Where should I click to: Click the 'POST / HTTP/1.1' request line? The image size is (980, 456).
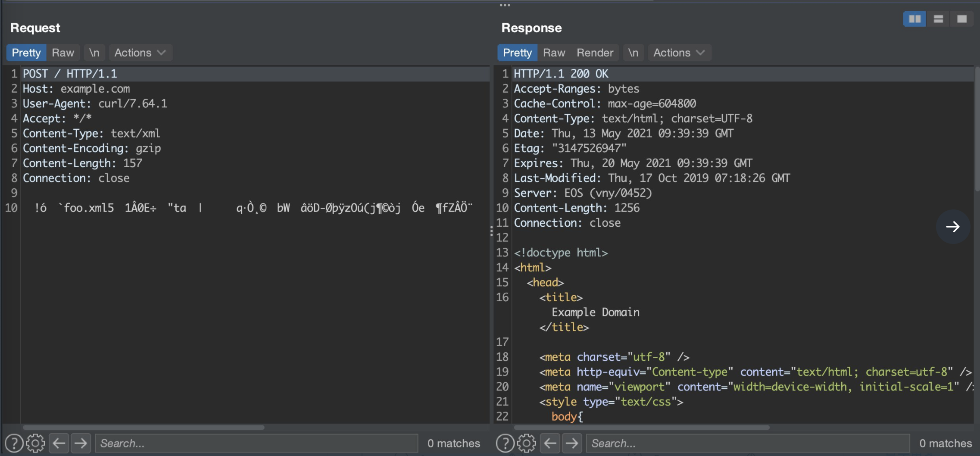pos(70,74)
